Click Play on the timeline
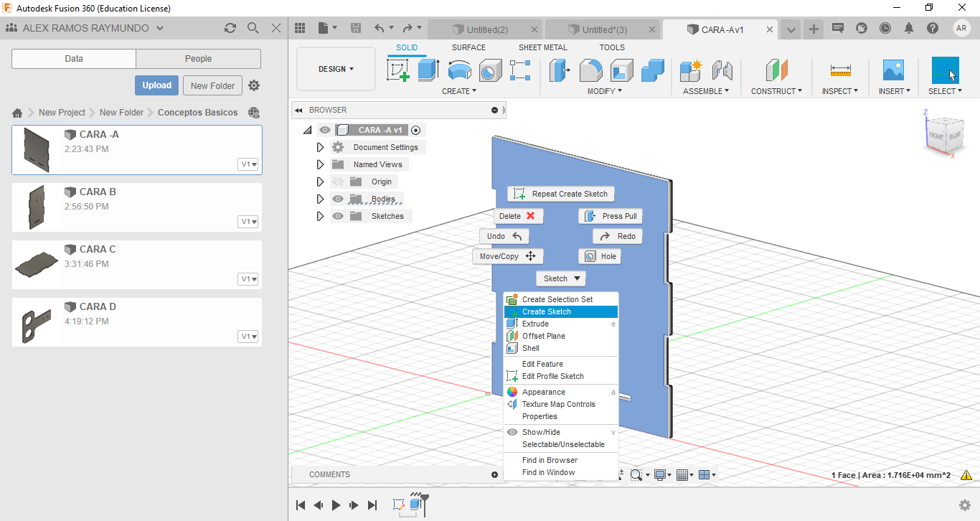 (x=336, y=505)
